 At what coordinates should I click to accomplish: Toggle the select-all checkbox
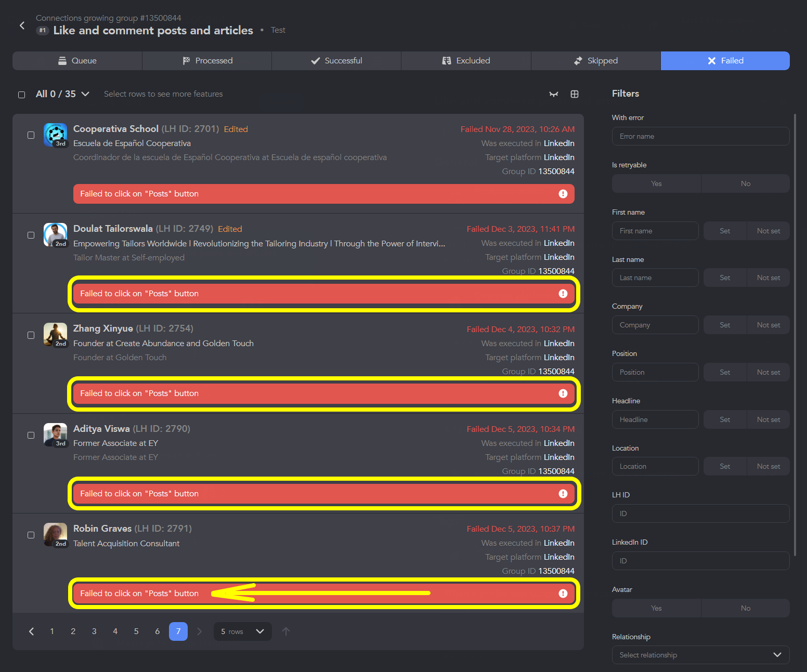point(22,95)
